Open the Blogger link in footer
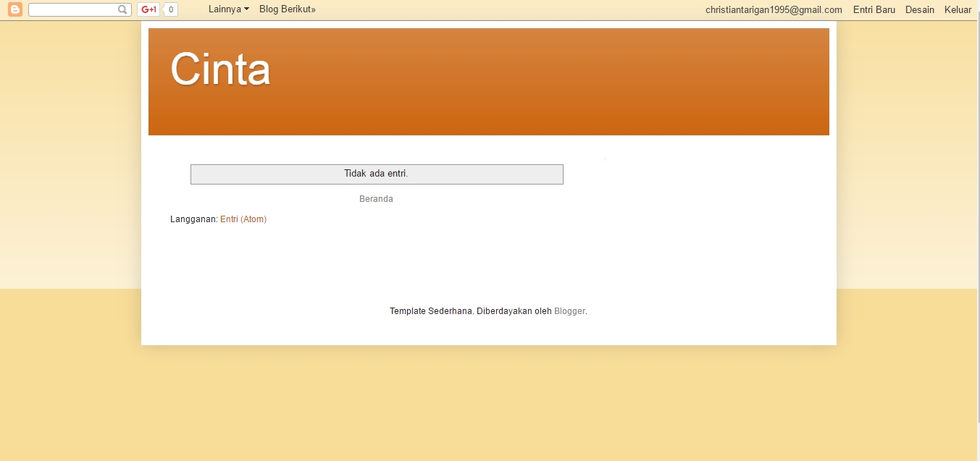Image resolution: width=980 pixels, height=461 pixels. pyautogui.click(x=569, y=311)
